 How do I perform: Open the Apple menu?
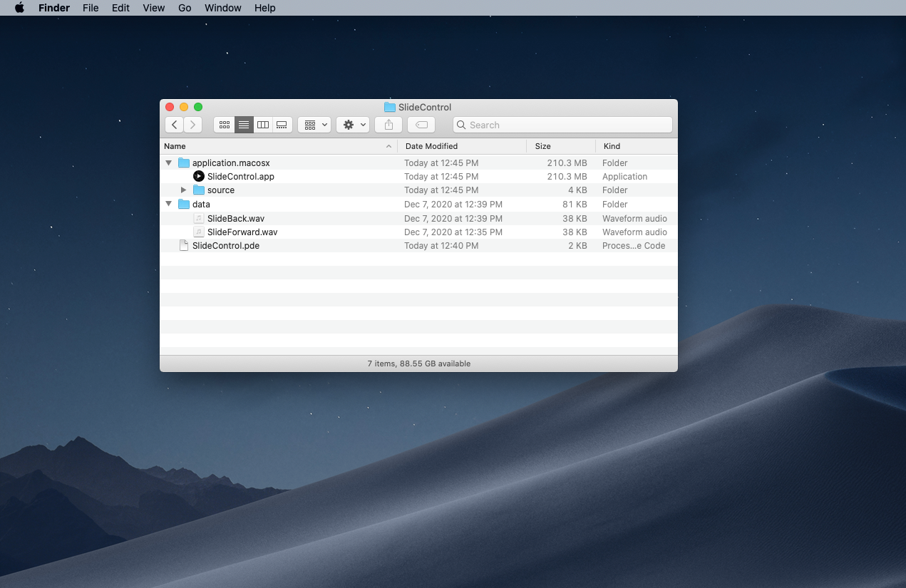pyautogui.click(x=19, y=8)
